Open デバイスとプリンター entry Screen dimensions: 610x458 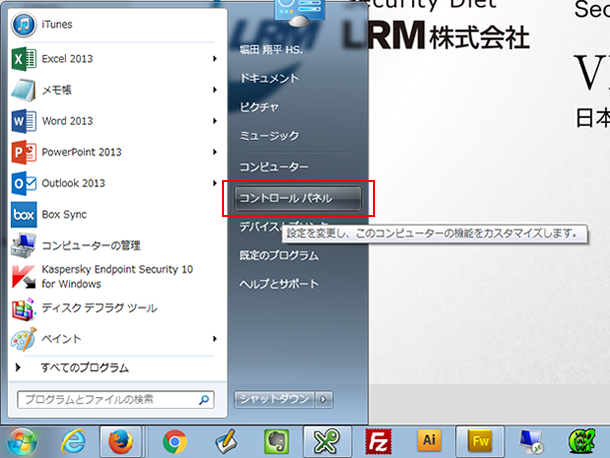pyautogui.click(x=259, y=226)
